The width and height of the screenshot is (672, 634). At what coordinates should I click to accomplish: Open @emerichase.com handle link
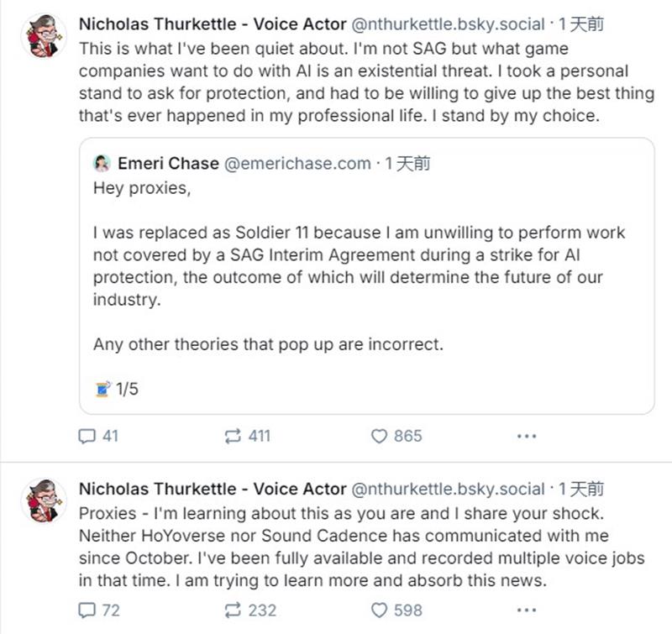[x=297, y=163]
